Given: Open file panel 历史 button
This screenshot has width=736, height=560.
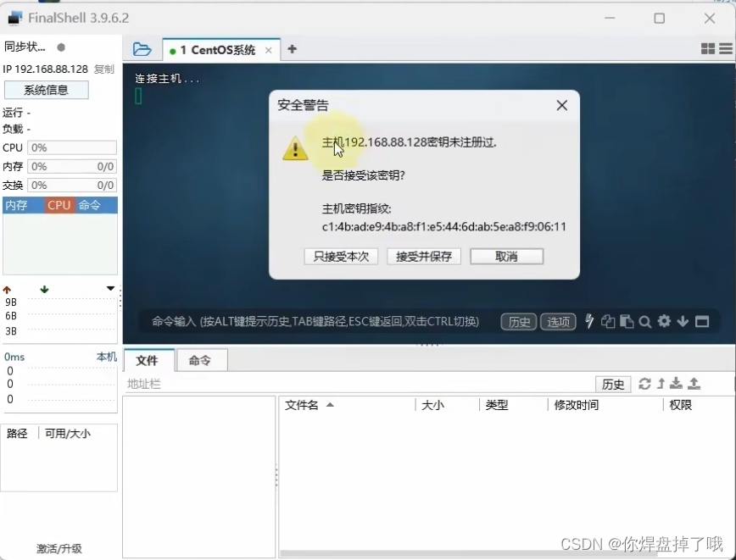Looking at the screenshot, I should point(612,384).
